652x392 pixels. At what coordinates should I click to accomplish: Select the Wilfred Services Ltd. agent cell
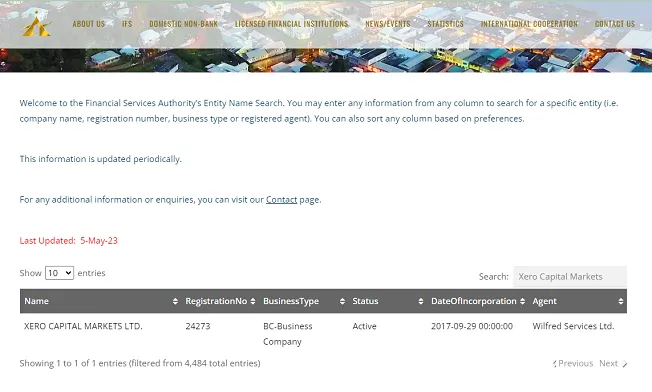click(573, 326)
